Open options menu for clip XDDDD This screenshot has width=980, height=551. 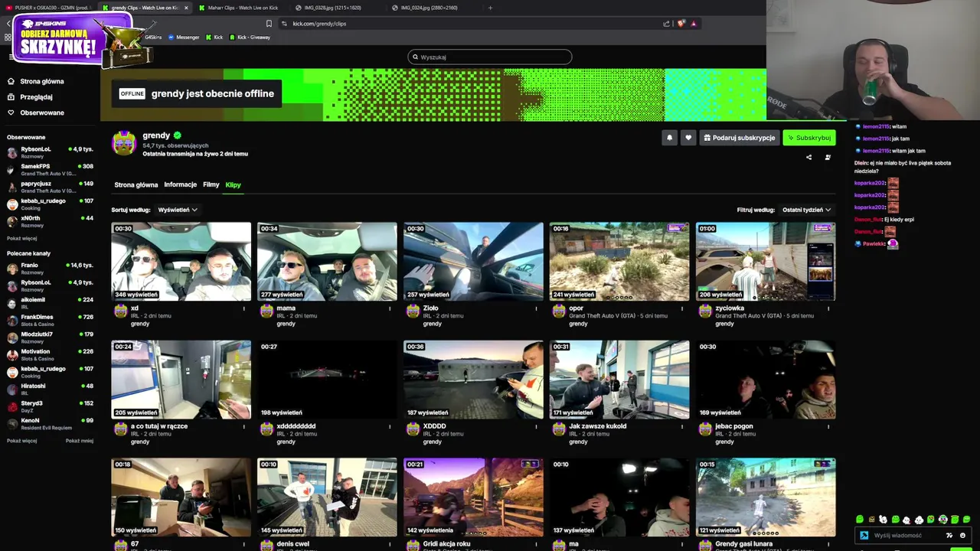point(536,426)
